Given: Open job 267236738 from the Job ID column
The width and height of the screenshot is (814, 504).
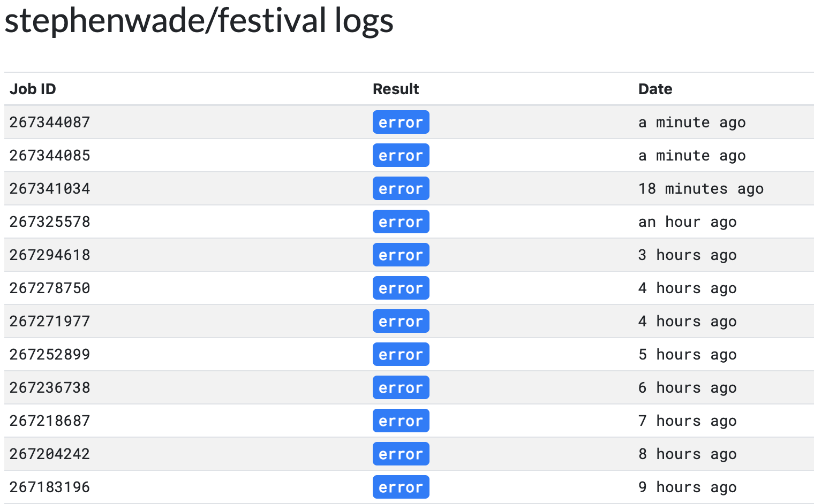Looking at the screenshot, I should [x=49, y=387].
